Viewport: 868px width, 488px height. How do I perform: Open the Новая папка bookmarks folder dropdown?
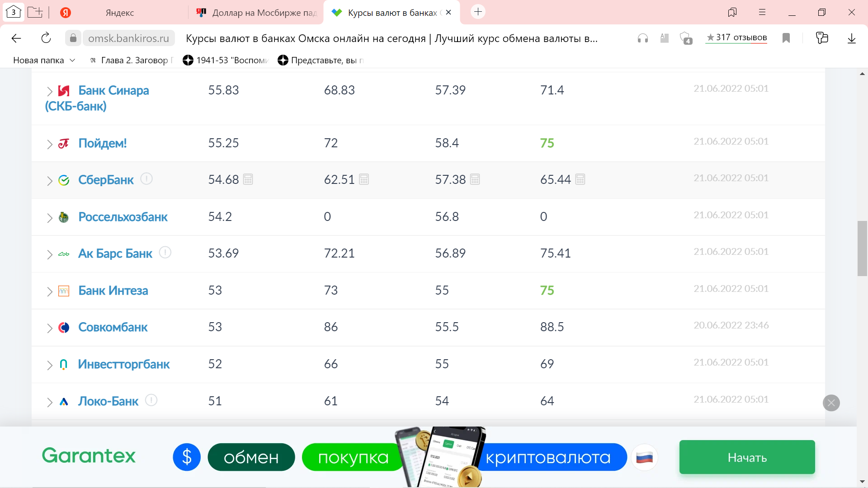click(44, 60)
